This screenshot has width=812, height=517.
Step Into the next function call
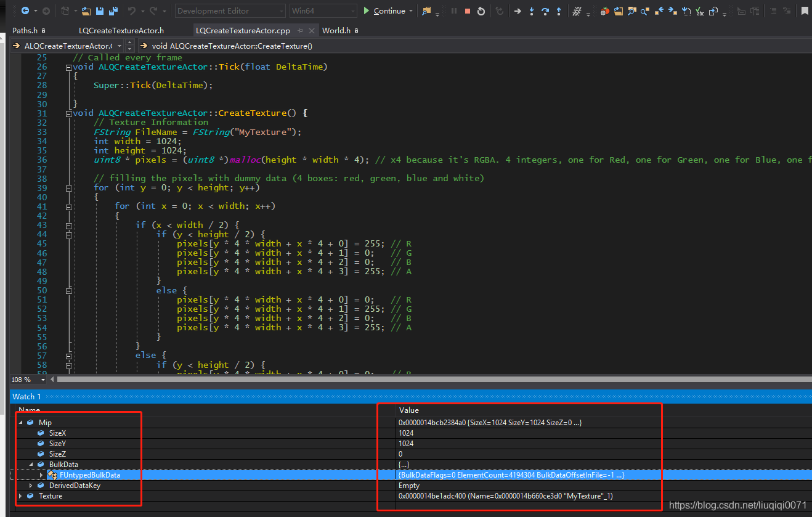click(532, 11)
